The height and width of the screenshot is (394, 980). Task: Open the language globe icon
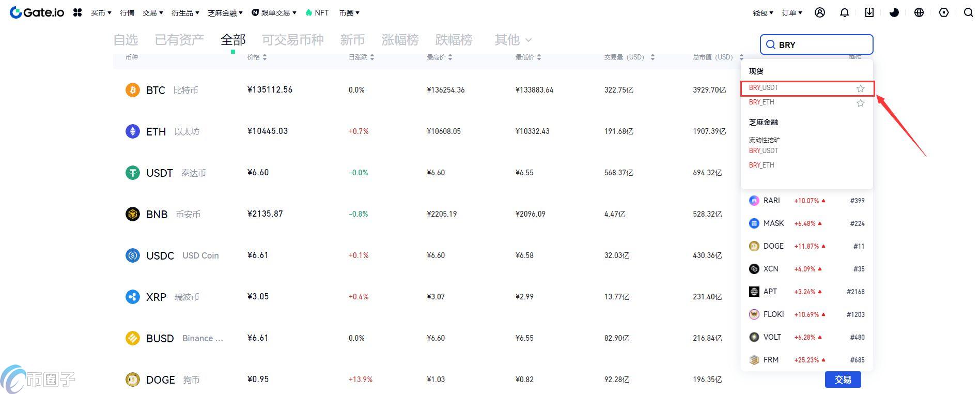[919, 12]
